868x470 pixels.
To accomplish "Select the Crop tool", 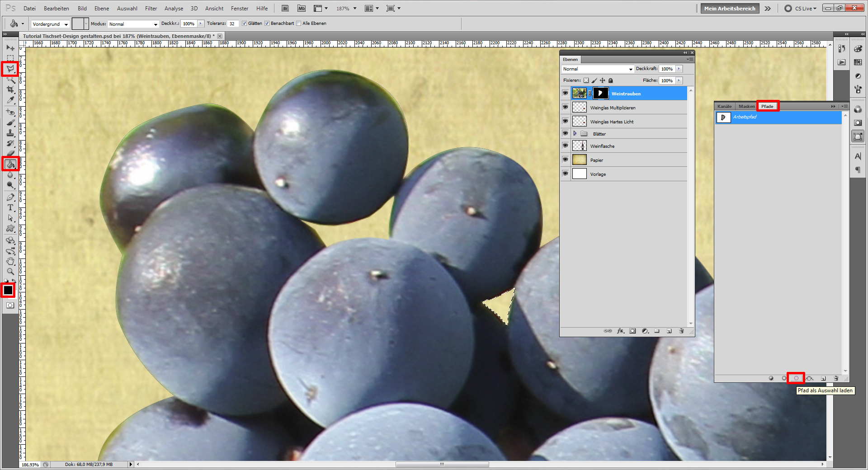I will [x=10, y=90].
